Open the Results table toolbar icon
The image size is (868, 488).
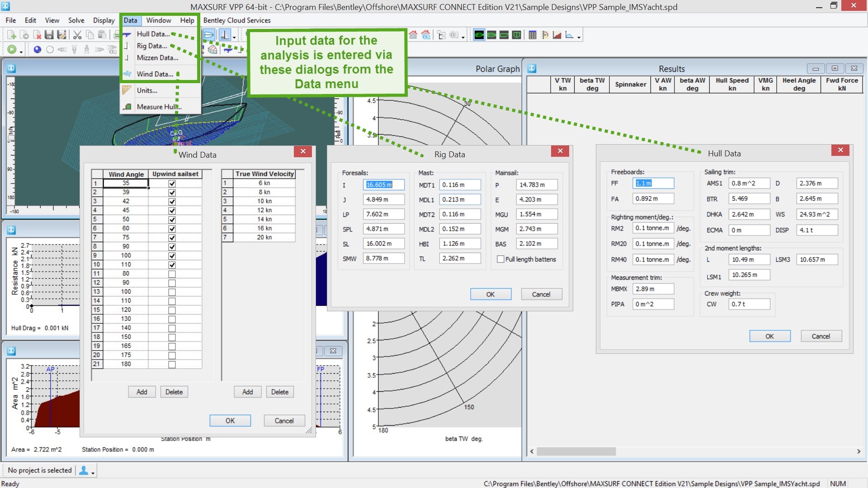pos(532,34)
